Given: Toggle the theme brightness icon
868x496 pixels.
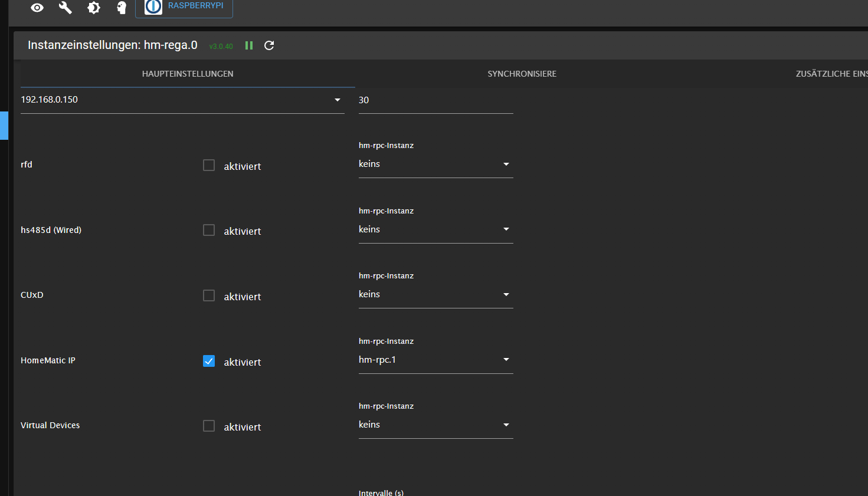Looking at the screenshot, I should click(x=94, y=8).
